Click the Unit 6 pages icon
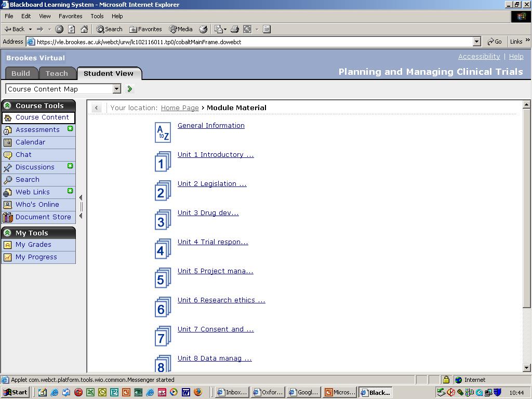Image resolution: width=532 pixels, height=399 pixels. pos(163,308)
